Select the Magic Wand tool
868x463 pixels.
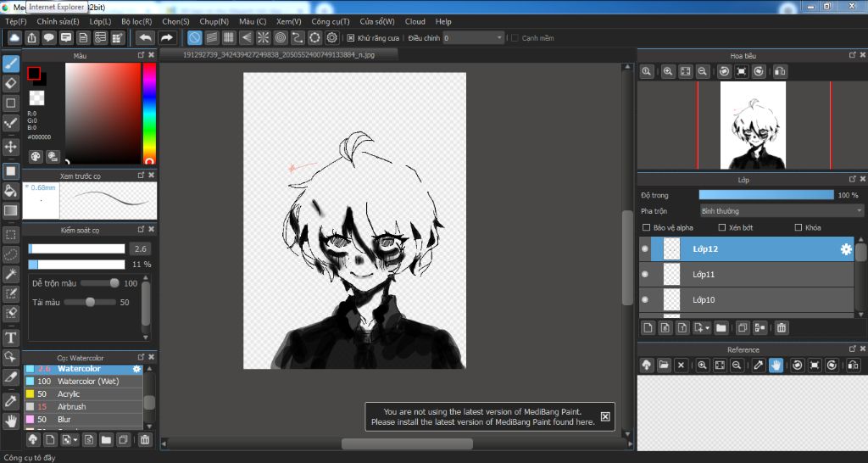pyautogui.click(x=10, y=274)
